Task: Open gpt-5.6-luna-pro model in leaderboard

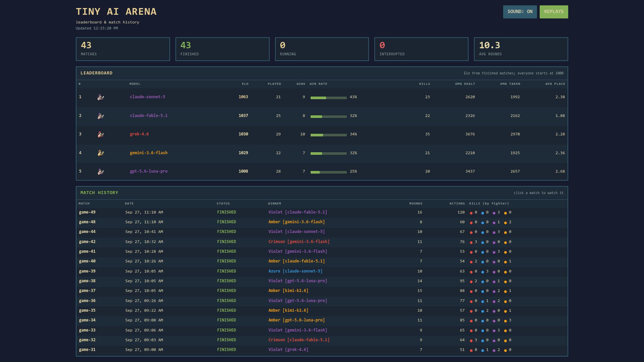Action: tap(149, 171)
